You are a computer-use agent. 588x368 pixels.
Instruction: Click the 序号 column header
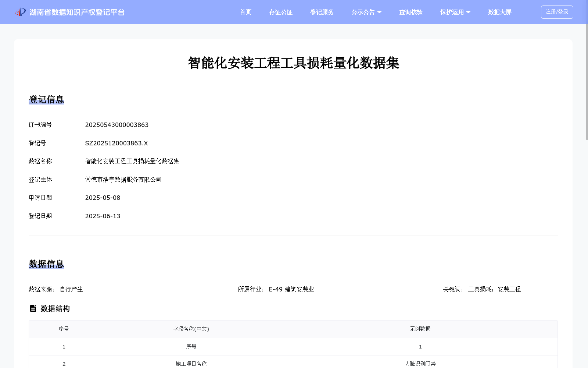point(64,329)
